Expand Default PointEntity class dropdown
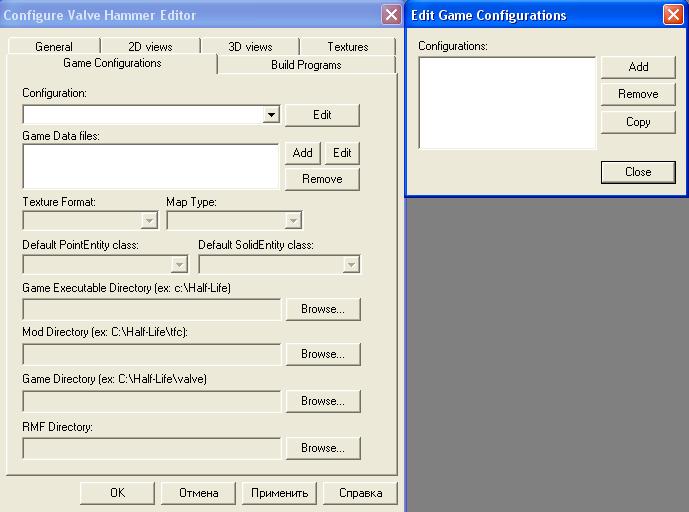689x512 pixels. click(x=179, y=265)
